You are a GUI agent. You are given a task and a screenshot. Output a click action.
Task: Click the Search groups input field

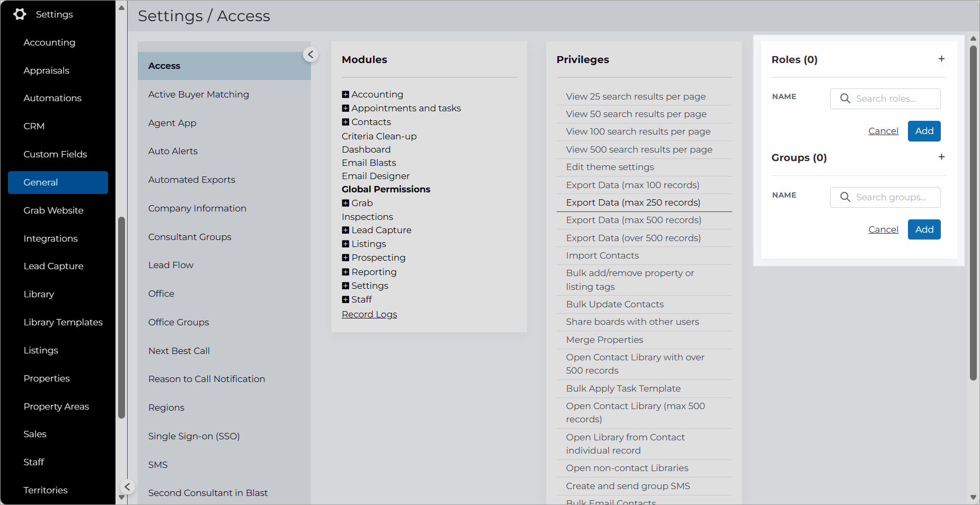point(885,197)
